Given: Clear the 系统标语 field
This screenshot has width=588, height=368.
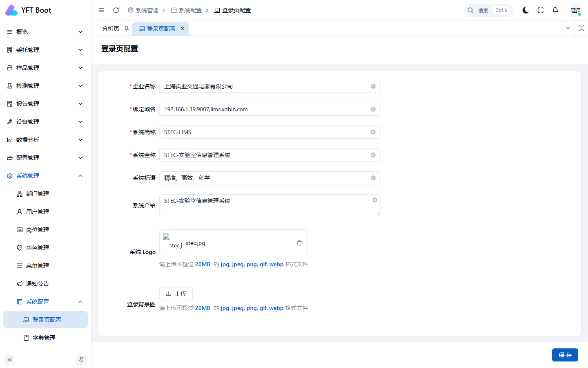Looking at the screenshot, I should pos(373,178).
